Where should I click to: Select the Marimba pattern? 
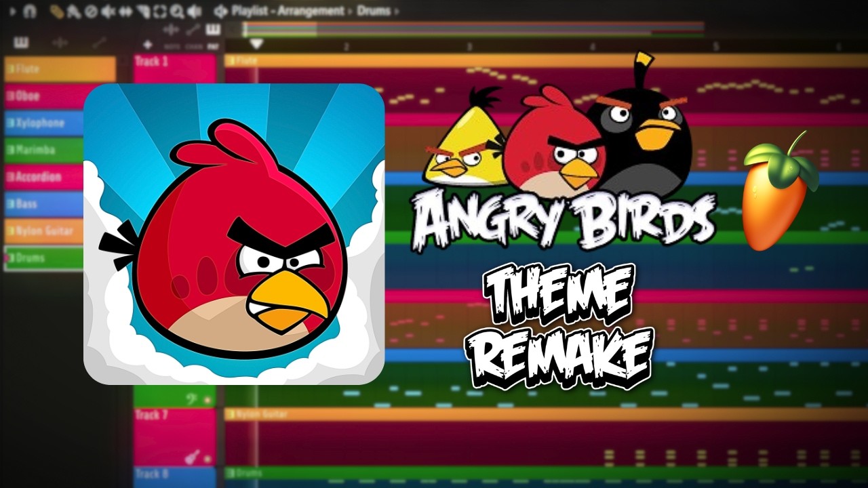44,150
